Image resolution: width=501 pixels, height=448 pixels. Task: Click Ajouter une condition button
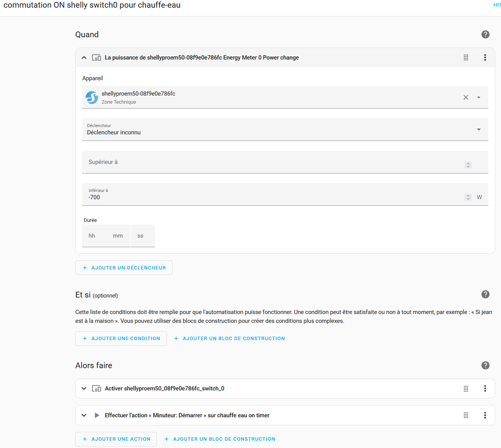tap(121, 339)
